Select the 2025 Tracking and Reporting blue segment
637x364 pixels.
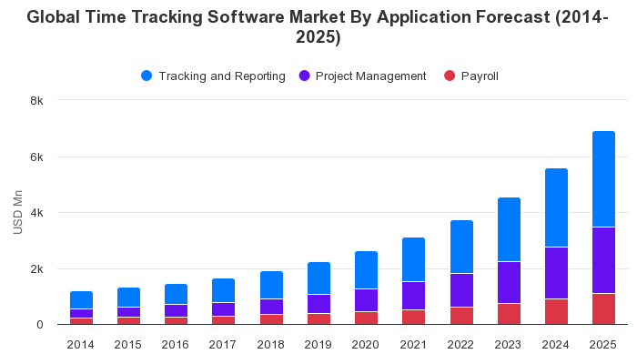pyautogui.click(x=603, y=178)
